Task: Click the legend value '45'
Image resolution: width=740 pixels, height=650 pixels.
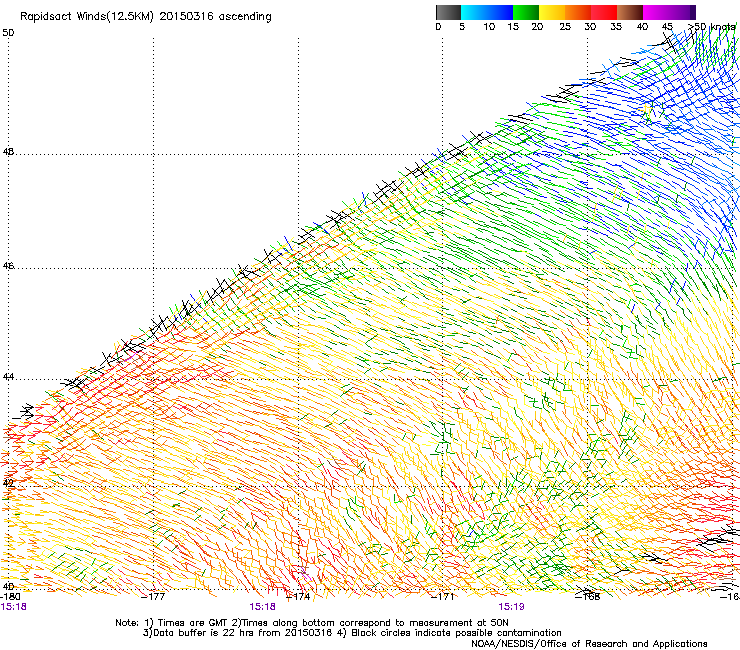Action: click(667, 27)
